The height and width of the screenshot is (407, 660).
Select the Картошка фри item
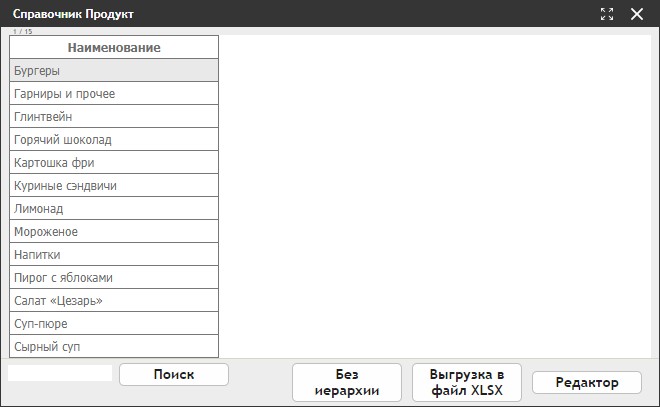114,162
